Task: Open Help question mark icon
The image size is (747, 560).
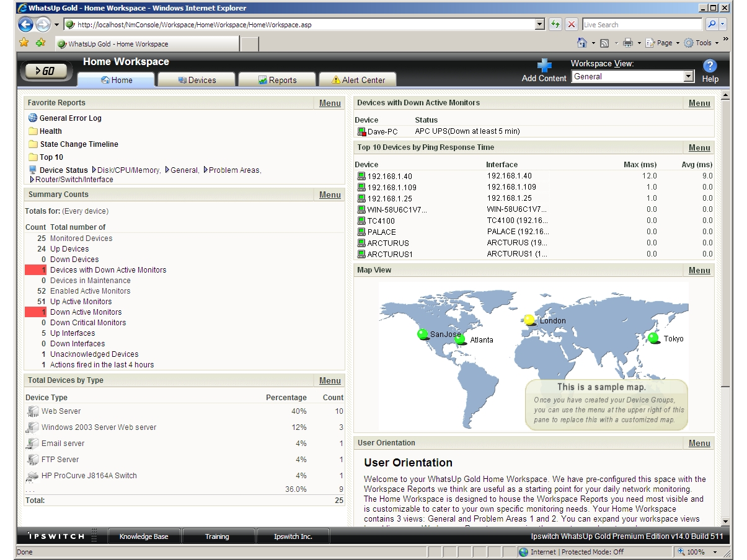Action: tap(710, 66)
